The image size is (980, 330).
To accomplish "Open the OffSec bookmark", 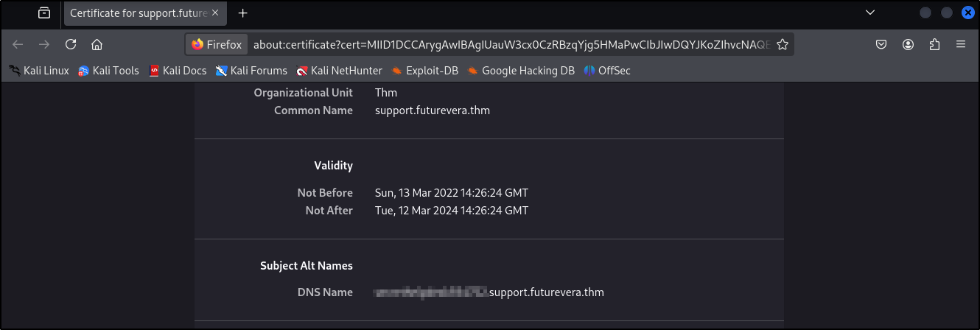I will tap(607, 71).
